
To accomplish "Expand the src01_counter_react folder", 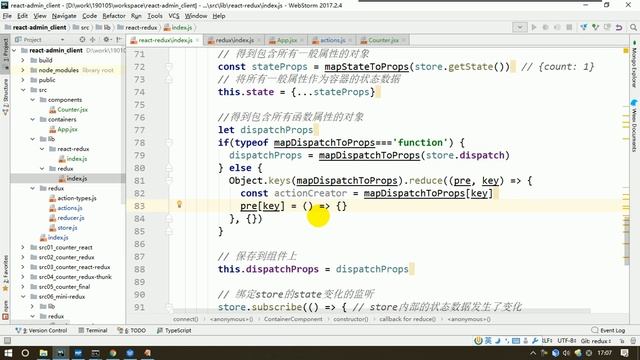I will (23, 247).
